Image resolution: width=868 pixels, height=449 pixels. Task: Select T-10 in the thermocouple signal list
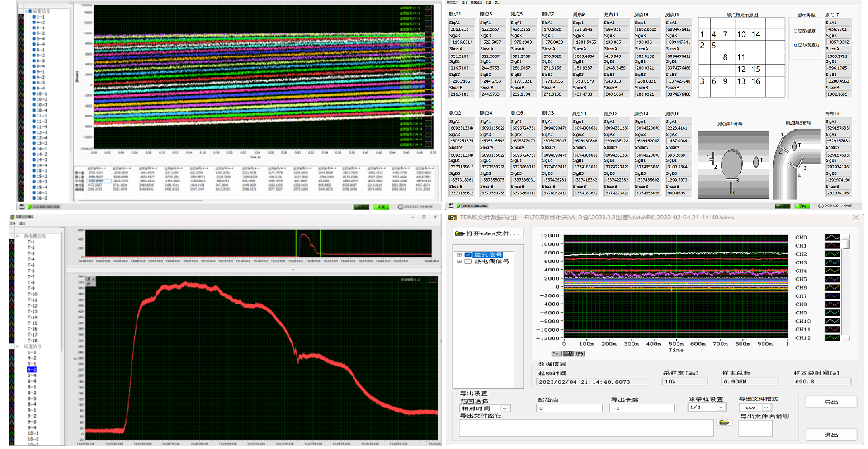pyautogui.click(x=33, y=294)
